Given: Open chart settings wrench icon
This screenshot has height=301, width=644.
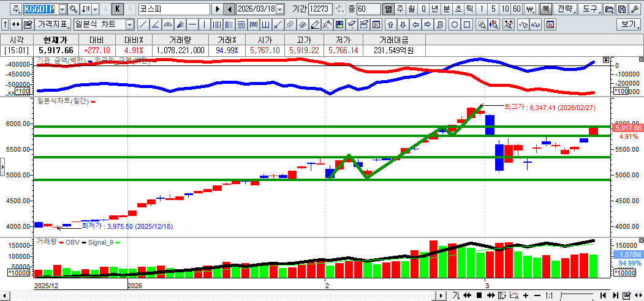Looking at the screenshot, I should point(634,9).
